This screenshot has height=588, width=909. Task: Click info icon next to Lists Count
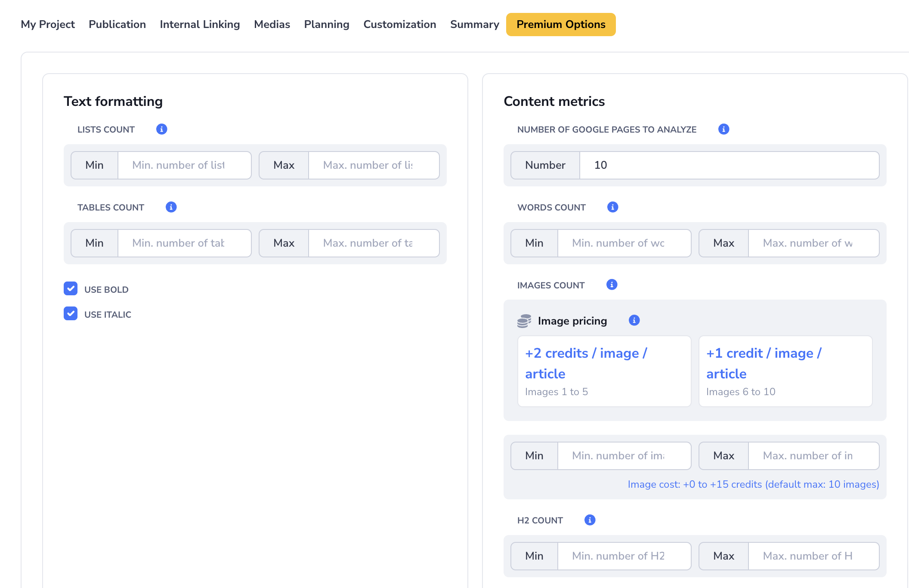(161, 129)
